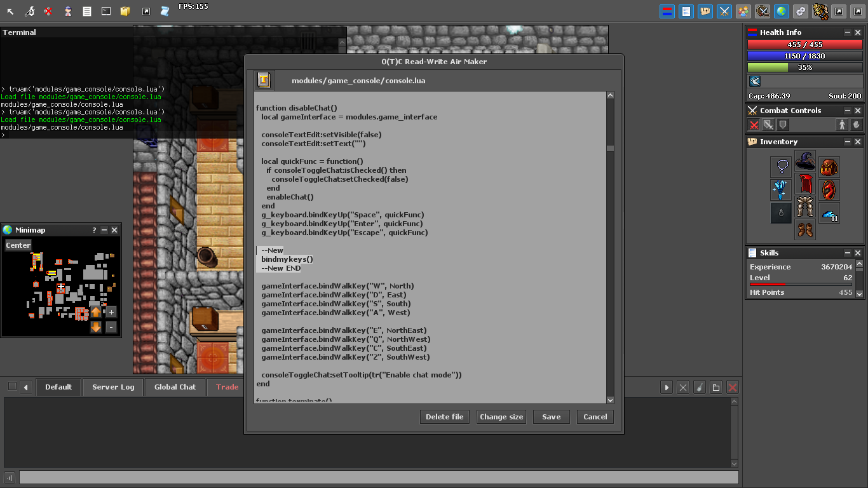Toggle Inventory window with treasure chest icon
Image resolution: width=868 pixels, height=488 pixels.
[705, 11]
